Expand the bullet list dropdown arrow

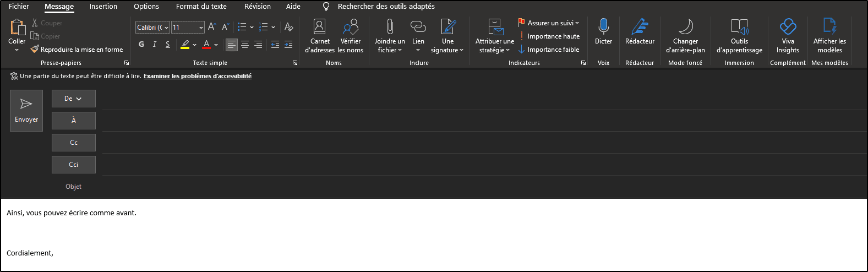pos(252,27)
